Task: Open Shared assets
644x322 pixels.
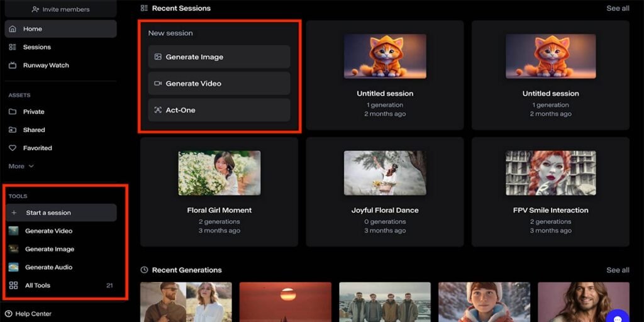Action: pos(61,130)
